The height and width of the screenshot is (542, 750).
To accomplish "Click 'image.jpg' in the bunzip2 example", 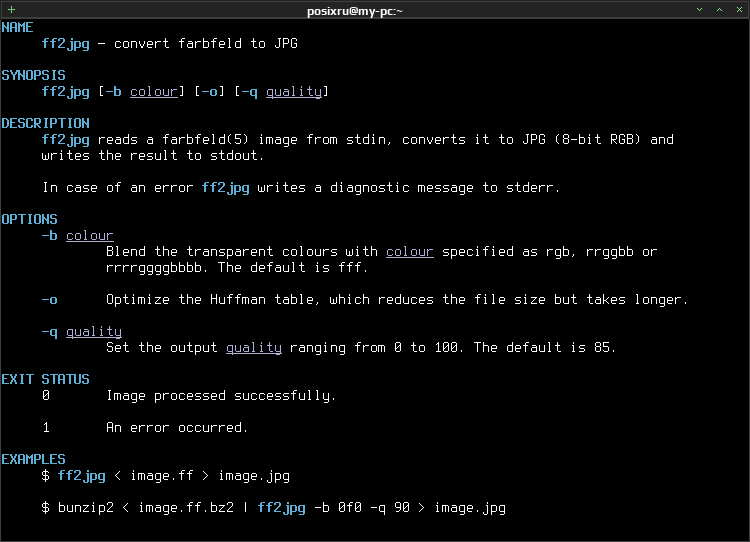I will (x=470, y=508).
